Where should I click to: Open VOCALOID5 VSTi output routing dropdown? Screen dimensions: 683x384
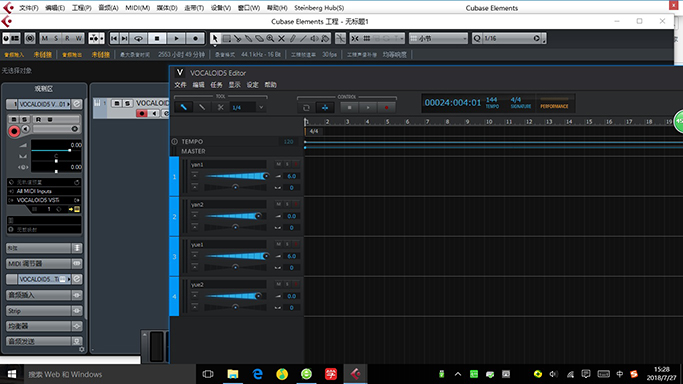pos(44,200)
